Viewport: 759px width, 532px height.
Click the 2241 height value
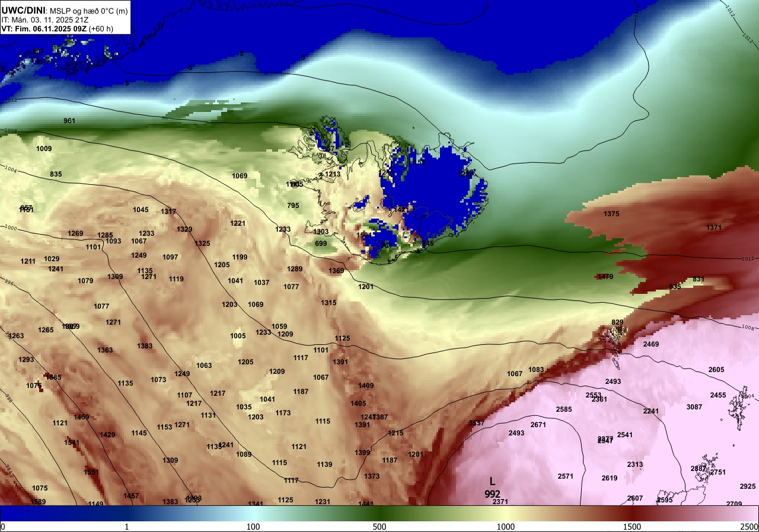651,411
